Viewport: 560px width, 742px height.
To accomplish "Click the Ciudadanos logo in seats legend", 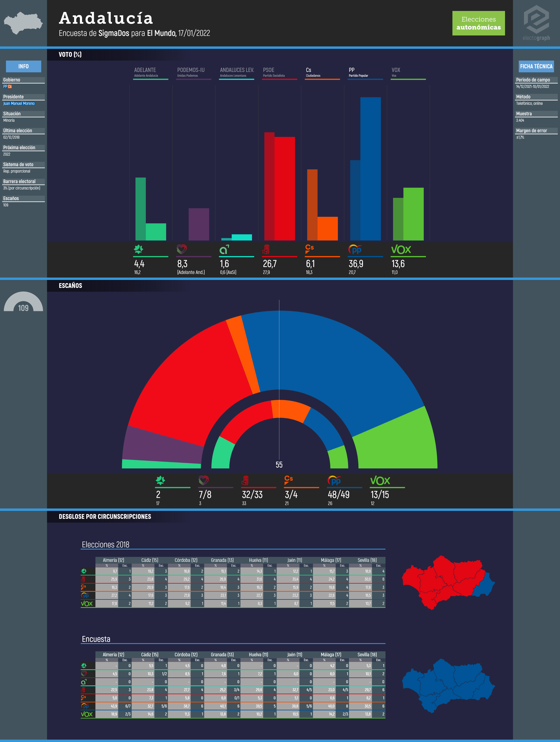I will click(x=289, y=480).
